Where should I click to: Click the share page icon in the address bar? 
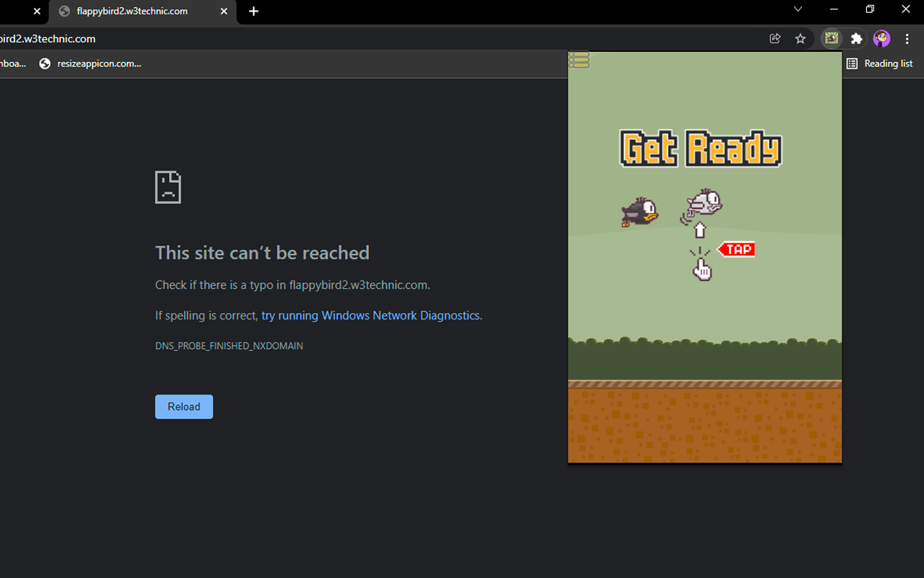[x=775, y=39]
